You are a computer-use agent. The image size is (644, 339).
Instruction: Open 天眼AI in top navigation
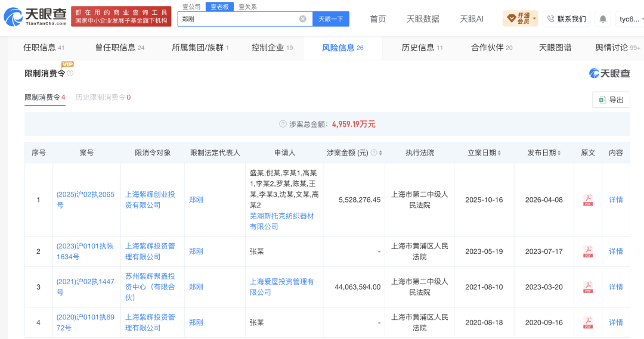click(472, 19)
